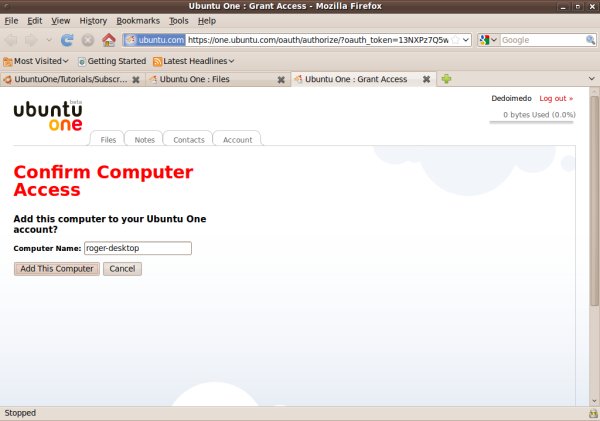Click the scrollbar down arrow
This screenshot has height=421, width=600.
pos(594,401)
